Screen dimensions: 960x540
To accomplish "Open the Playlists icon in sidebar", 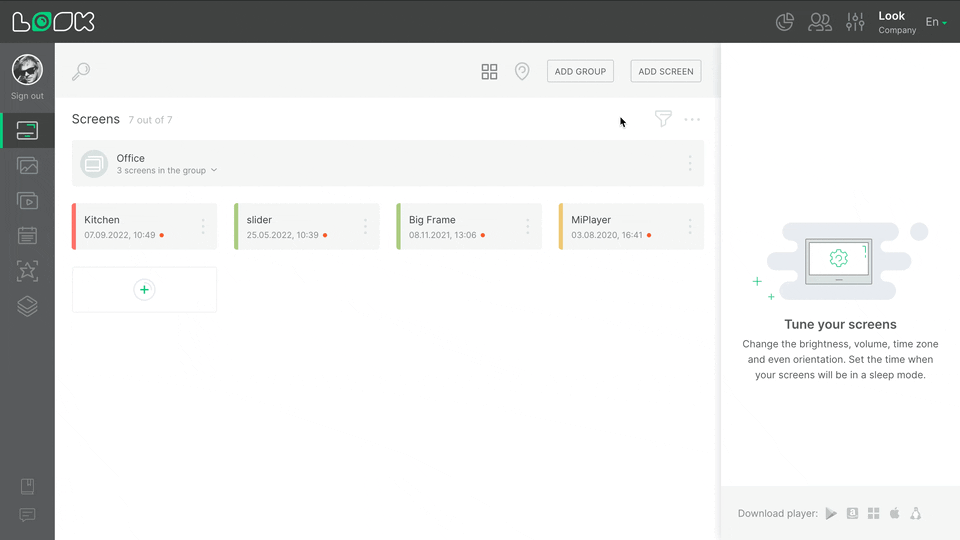I will [27, 201].
